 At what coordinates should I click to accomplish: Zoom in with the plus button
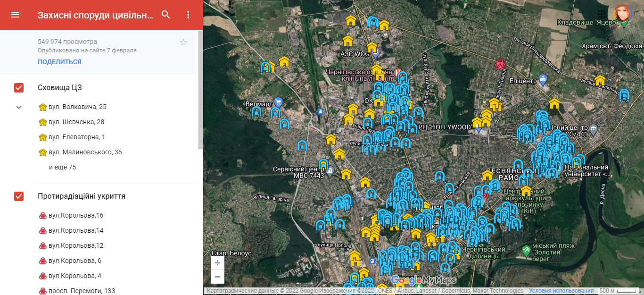pos(217,263)
